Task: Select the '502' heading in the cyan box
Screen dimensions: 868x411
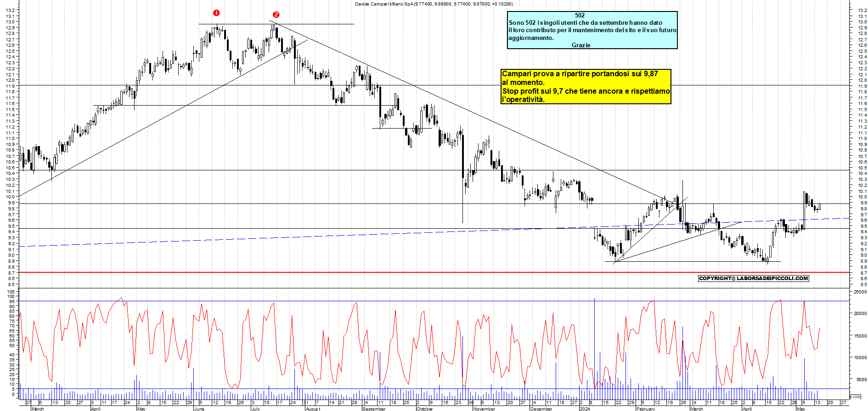Action: coord(580,15)
